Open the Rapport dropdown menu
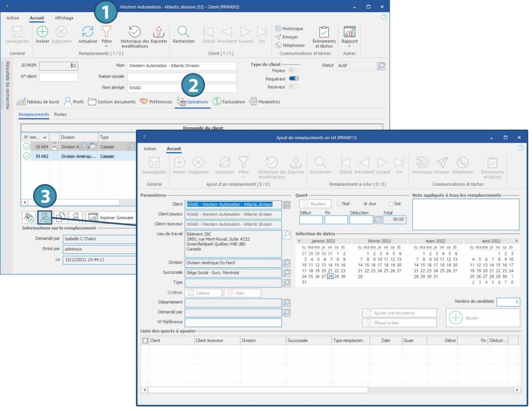This screenshot has width=532, height=411. point(349,46)
